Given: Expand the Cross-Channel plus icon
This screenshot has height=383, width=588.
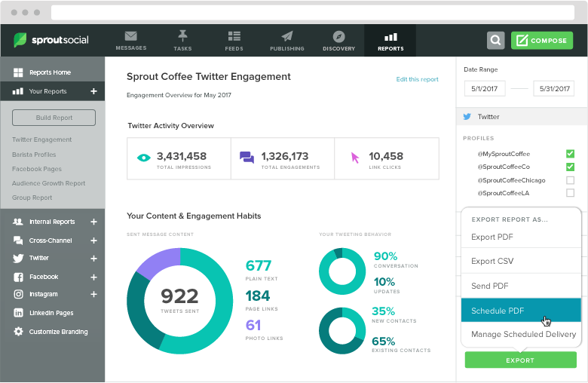Looking at the screenshot, I should (x=93, y=241).
